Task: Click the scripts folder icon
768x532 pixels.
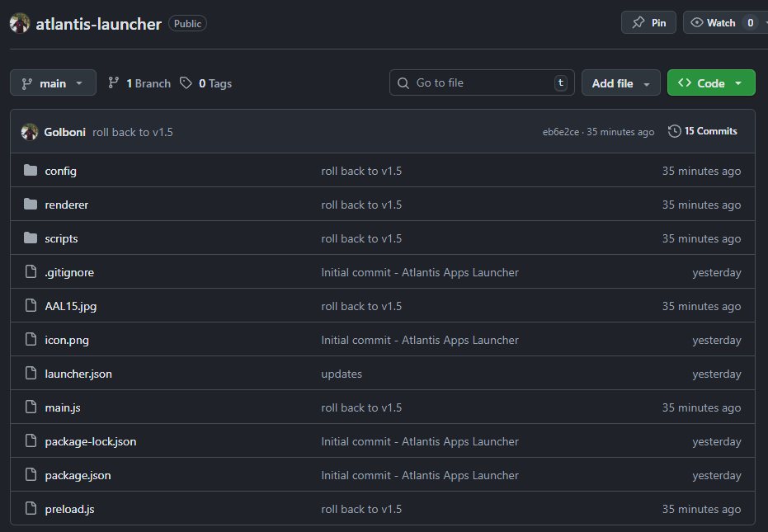Action: pos(31,238)
